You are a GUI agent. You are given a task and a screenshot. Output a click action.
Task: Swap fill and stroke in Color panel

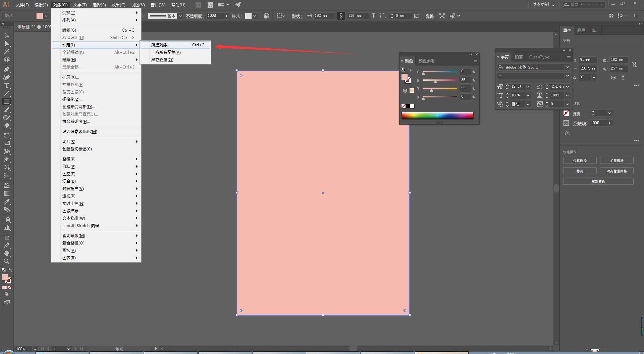(x=410, y=70)
